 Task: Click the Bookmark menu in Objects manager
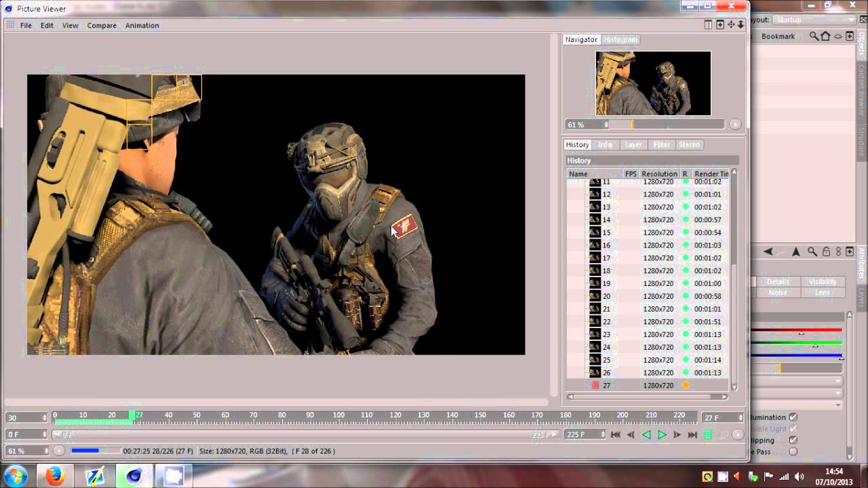click(778, 36)
